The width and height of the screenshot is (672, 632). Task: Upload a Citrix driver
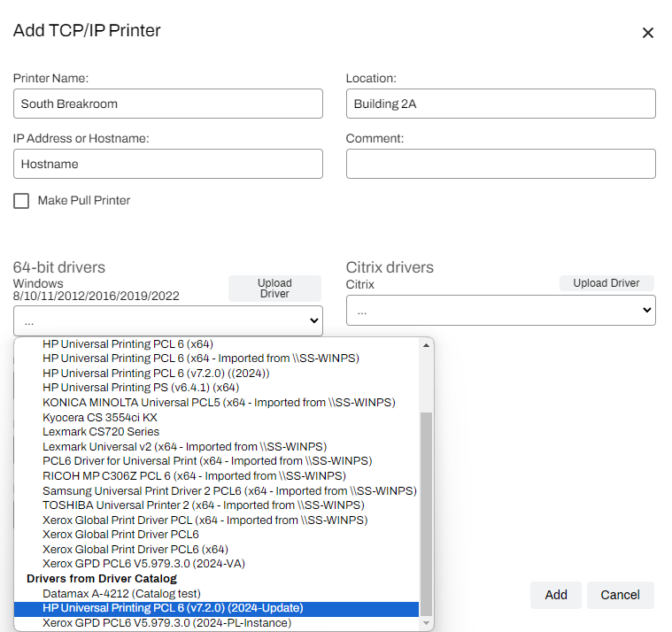(x=606, y=283)
